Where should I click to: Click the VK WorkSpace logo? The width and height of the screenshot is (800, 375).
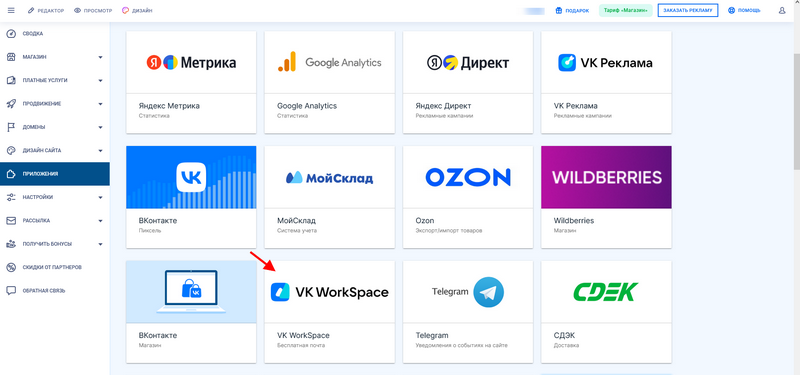point(330,292)
